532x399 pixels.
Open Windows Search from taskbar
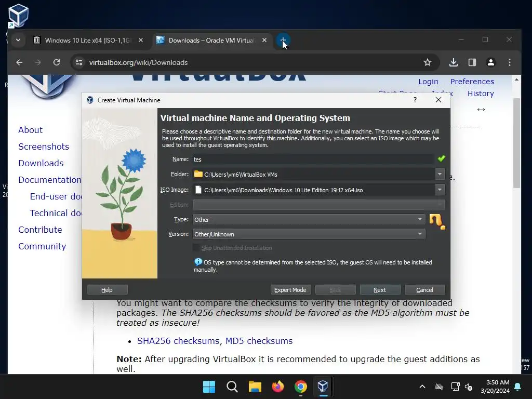(x=232, y=387)
